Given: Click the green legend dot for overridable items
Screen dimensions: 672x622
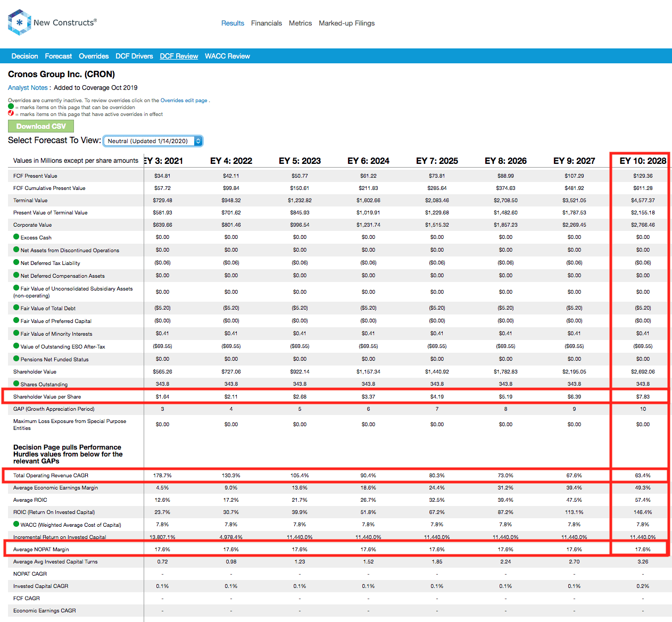Looking at the screenshot, I should click(x=11, y=106).
